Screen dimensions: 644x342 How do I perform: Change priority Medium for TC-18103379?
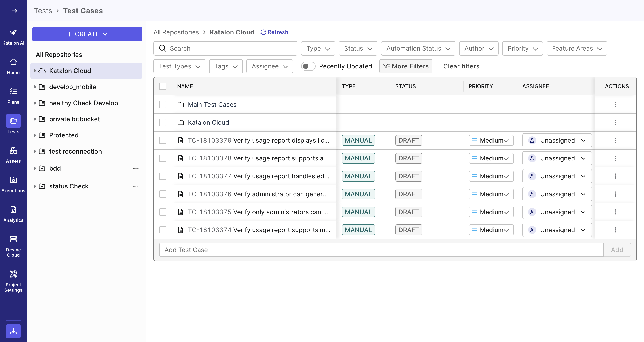pyautogui.click(x=491, y=140)
